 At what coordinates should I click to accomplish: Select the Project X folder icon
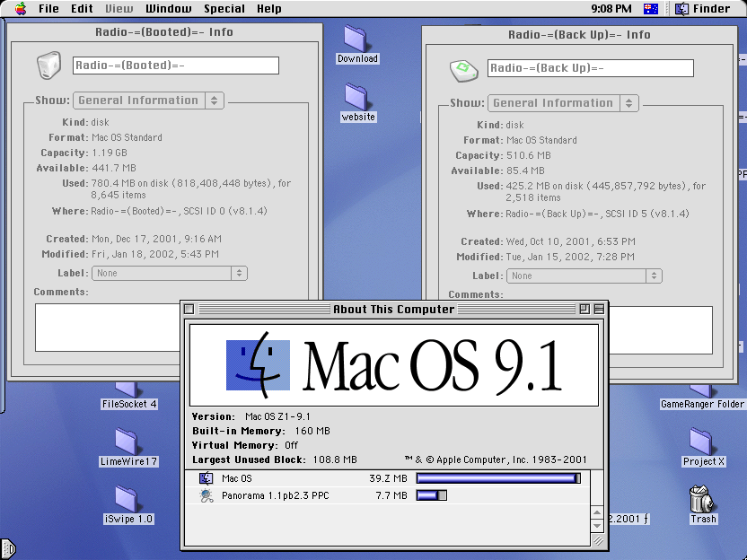click(701, 441)
